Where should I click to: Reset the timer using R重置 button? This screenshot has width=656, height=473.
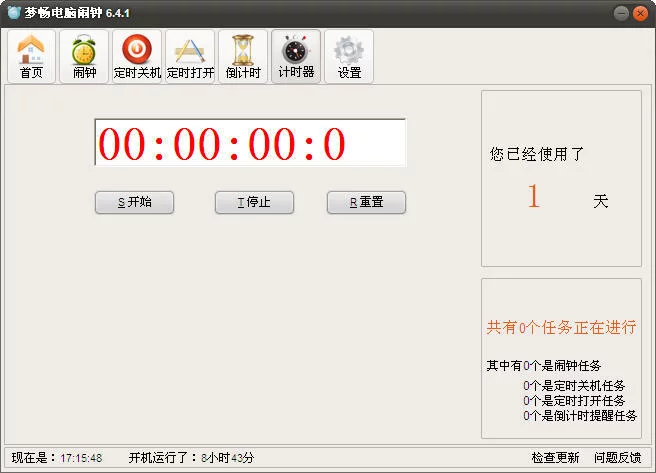(x=366, y=202)
